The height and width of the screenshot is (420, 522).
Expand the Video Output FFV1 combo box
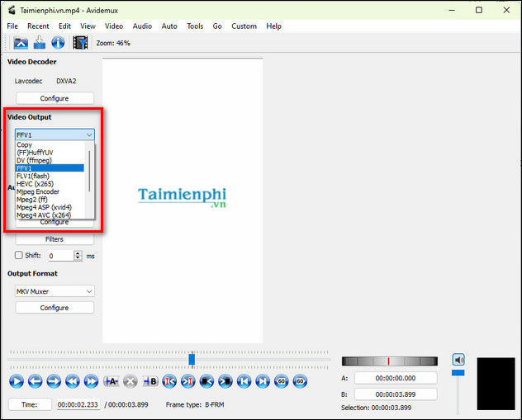pos(55,134)
